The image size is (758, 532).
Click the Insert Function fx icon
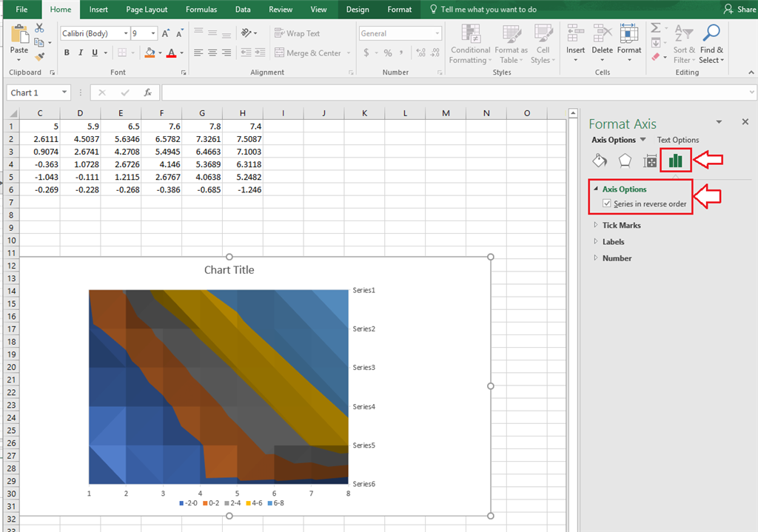(148, 92)
